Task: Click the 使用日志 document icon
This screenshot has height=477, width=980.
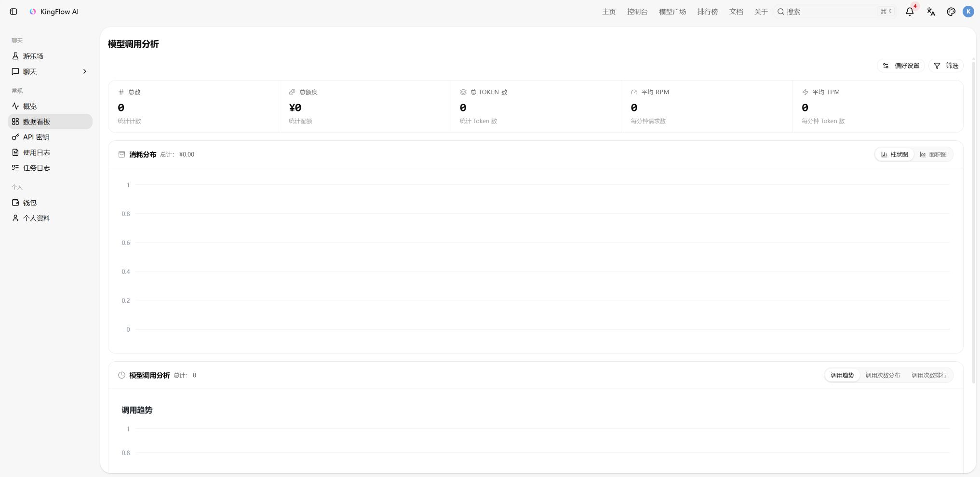Action: (15, 152)
